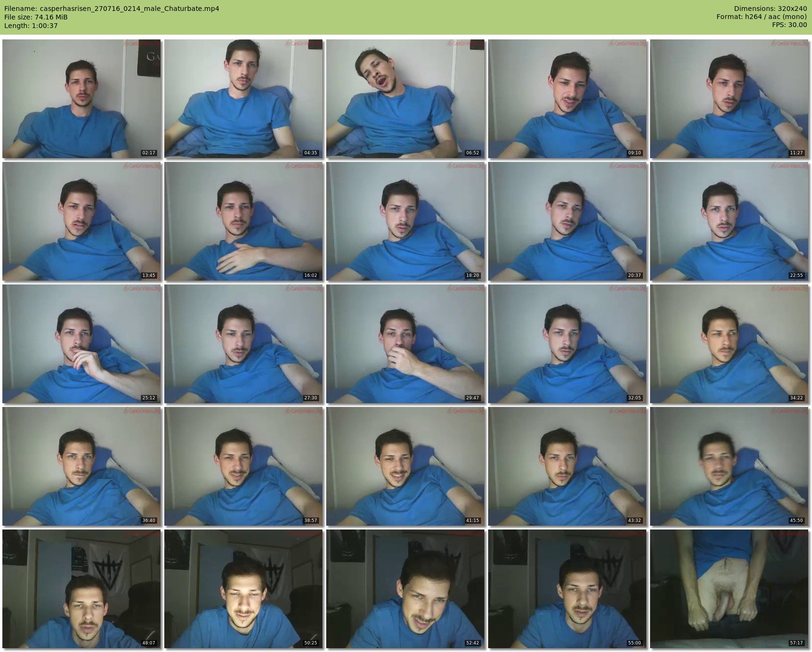Select the frame marked 13:45

[x=82, y=221]
